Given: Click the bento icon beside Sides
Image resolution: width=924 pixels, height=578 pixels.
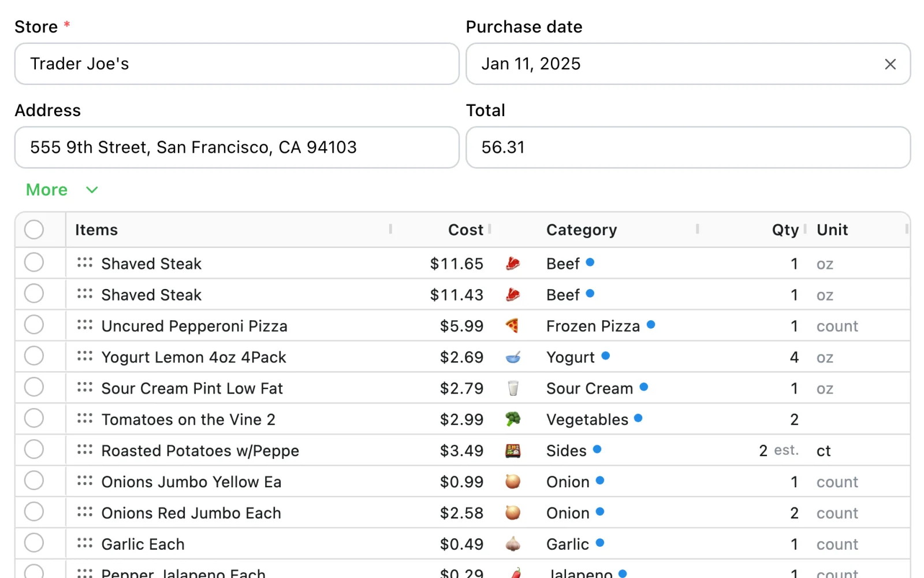Looking at the screenshot, I should (513, 451).
